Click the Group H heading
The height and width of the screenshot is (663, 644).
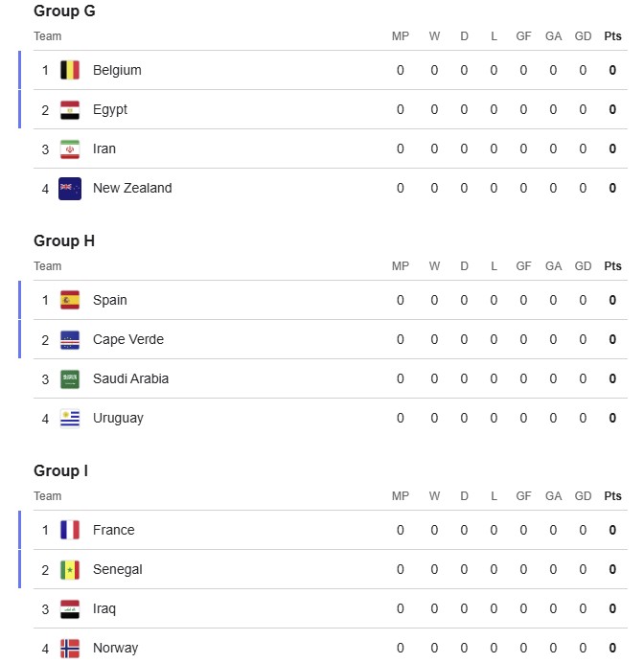[64, 240]
